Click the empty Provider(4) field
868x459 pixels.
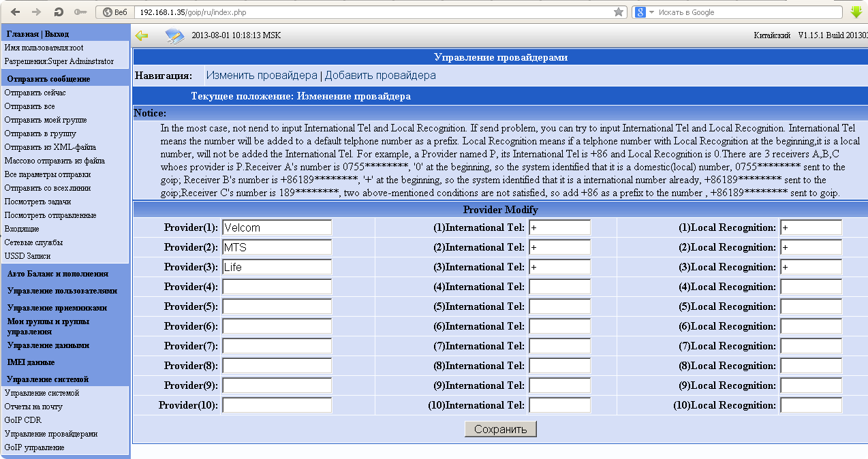click(277, 287)
